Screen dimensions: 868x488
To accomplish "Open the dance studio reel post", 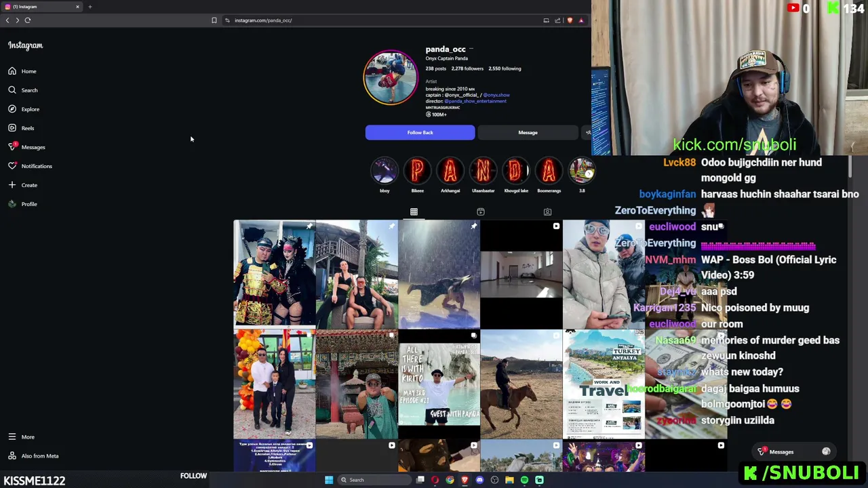I will click(x=521, y=274).
